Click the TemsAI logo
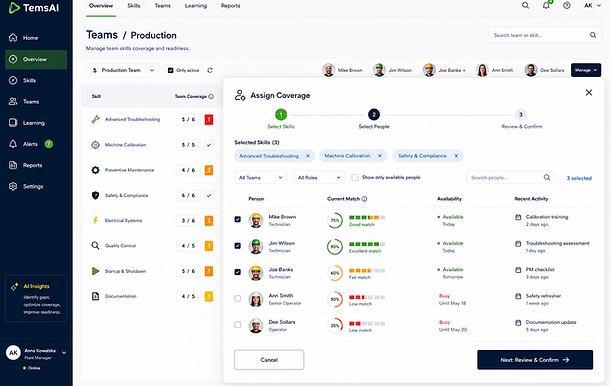The width and height of the screenshot is (611, 386). click(34, 7)
